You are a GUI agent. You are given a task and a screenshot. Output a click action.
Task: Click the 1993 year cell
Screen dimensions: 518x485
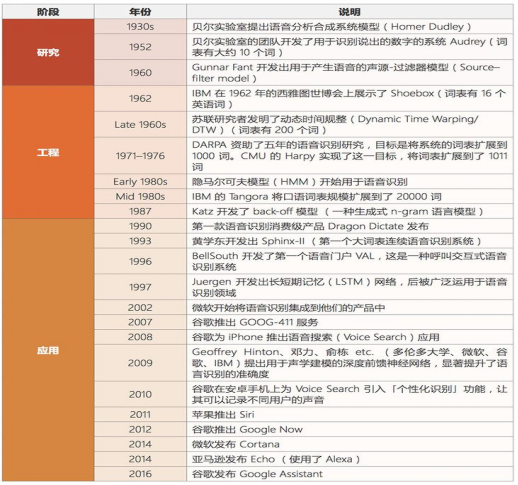(x=140, y=241)
